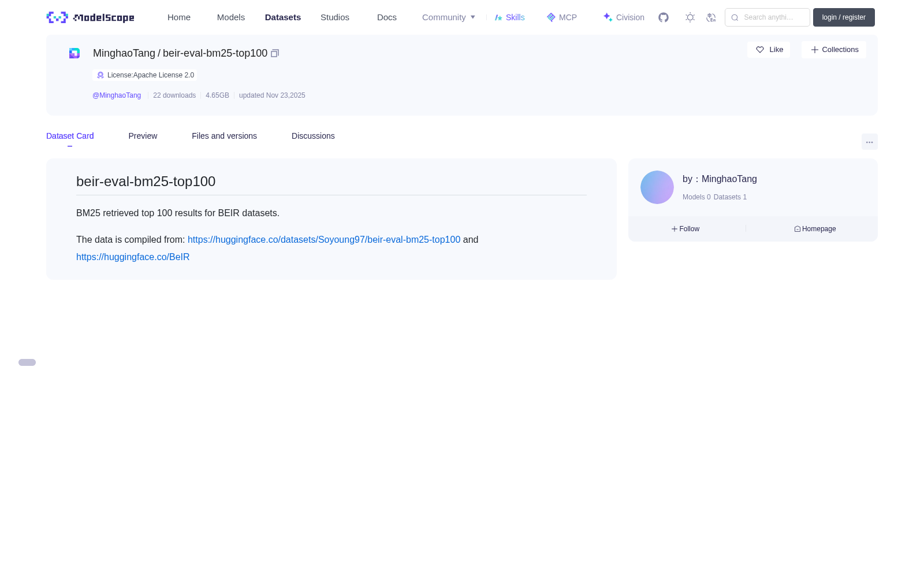Image resolution: width=924 pixels, height=578 pixels.
Task: Open the Models section
Action: pos(231,17)
